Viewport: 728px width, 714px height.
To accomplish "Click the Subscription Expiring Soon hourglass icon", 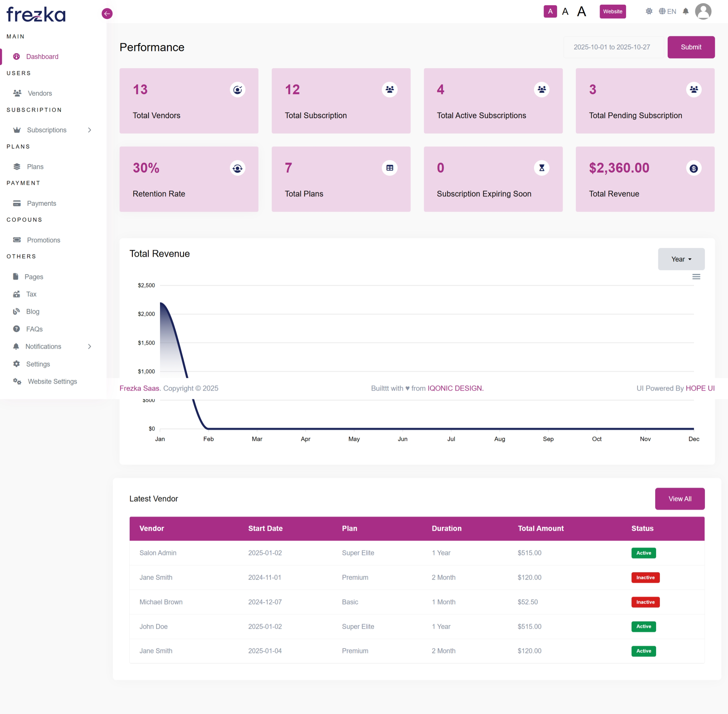I will pos(541,168).
